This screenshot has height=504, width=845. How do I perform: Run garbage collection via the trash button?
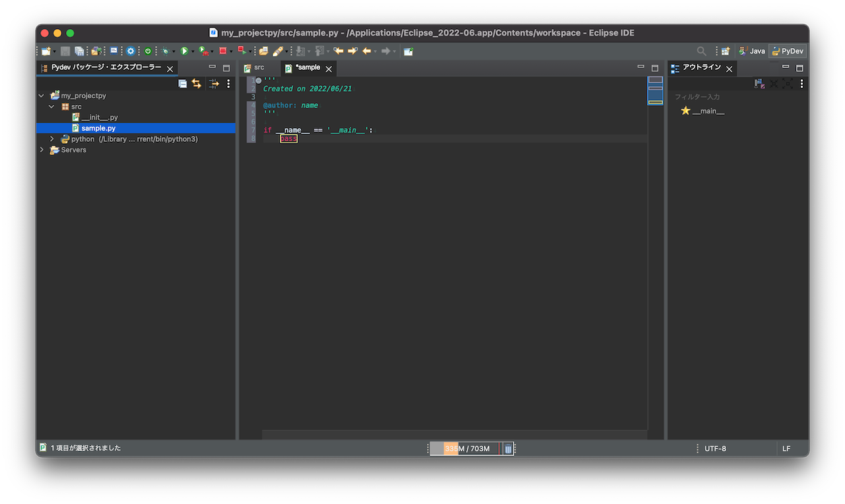508,449
